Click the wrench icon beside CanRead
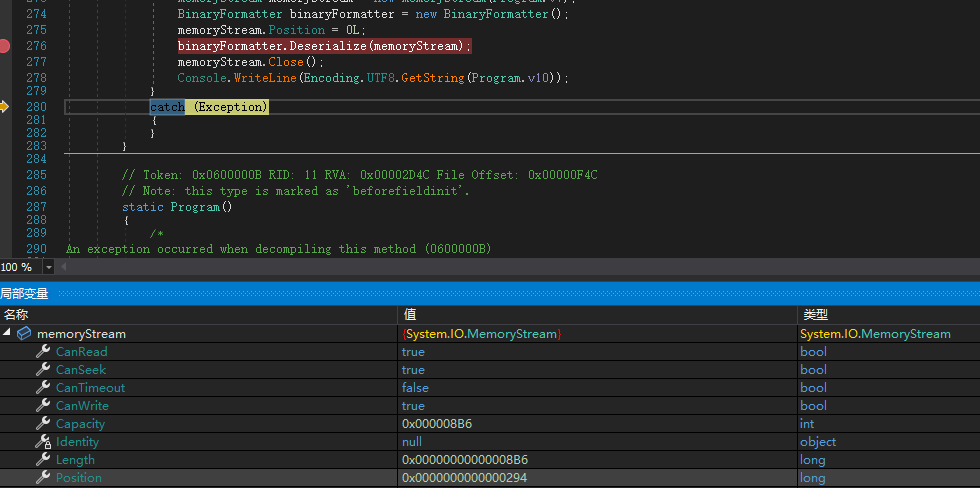980x488 pixels. (x=43, y=352)
